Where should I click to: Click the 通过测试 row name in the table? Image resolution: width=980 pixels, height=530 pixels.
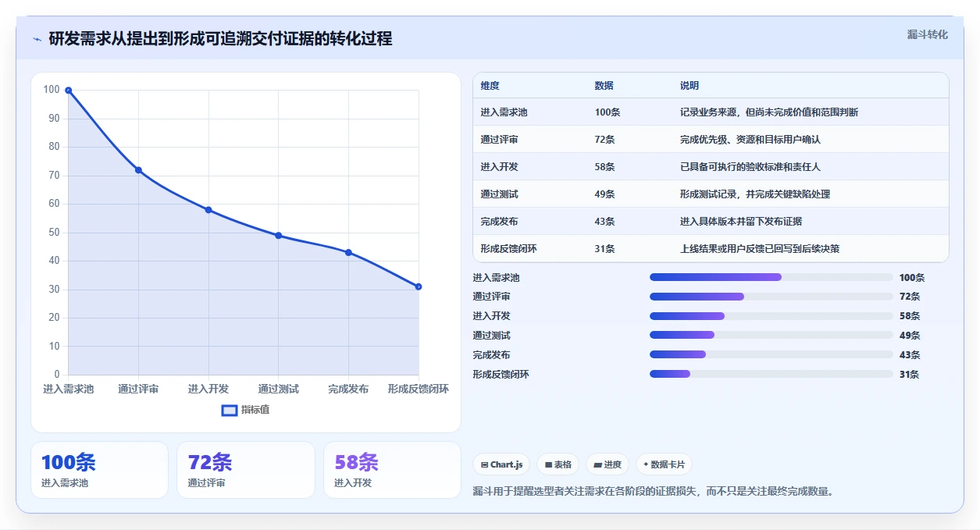500,194
